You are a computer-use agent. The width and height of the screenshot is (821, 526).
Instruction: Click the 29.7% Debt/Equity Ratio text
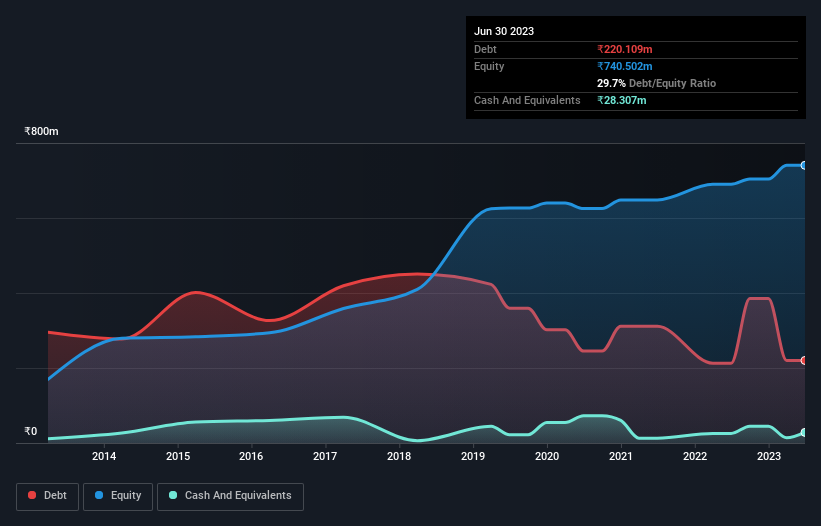(657, 83)
